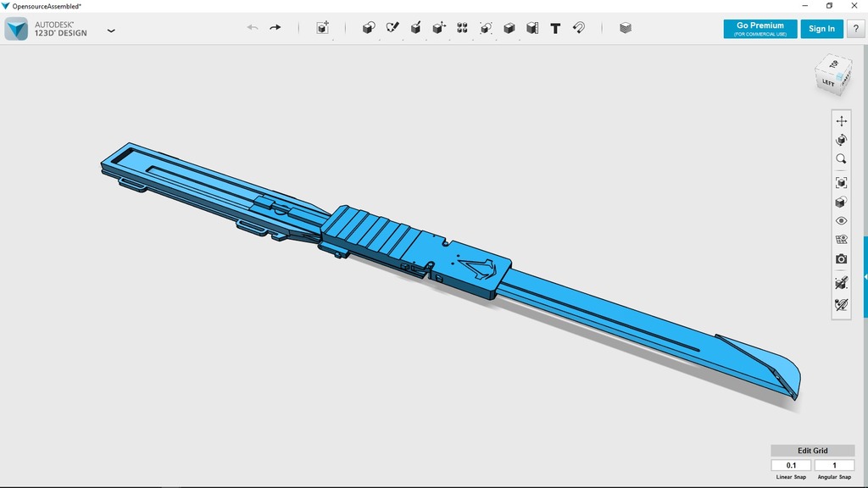Open the 123D Design app menu dropdown
868x488 pixels.
[111, 30]
